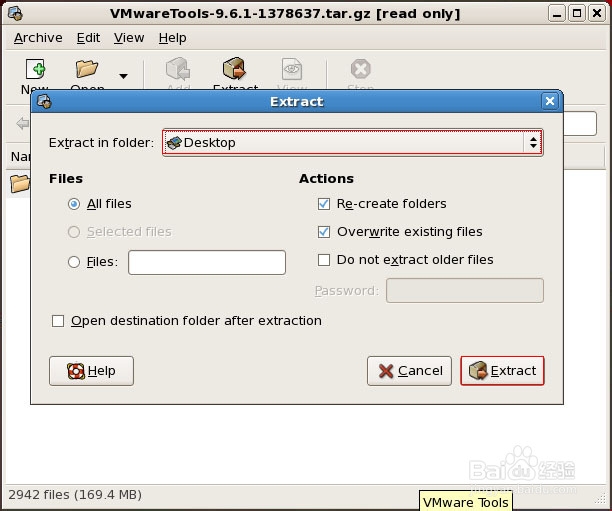612x511 pixels.
Task: Close the Extract dialog
Action: click(550, 101)
